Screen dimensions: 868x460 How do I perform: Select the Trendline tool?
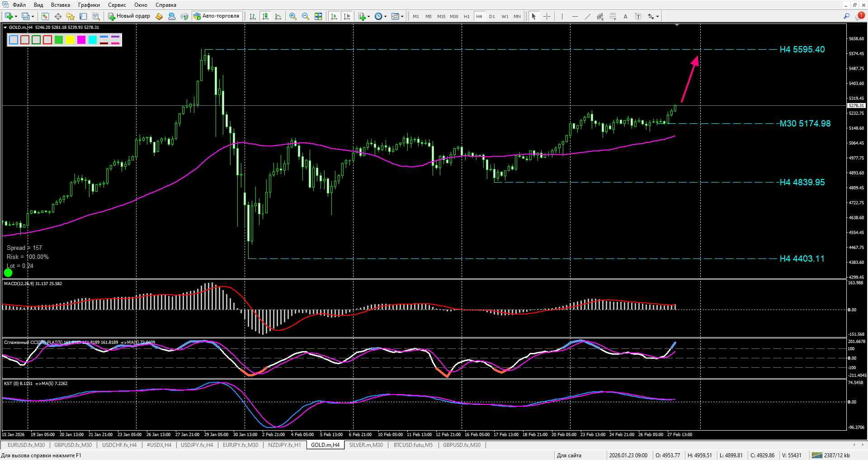point(587,16)
